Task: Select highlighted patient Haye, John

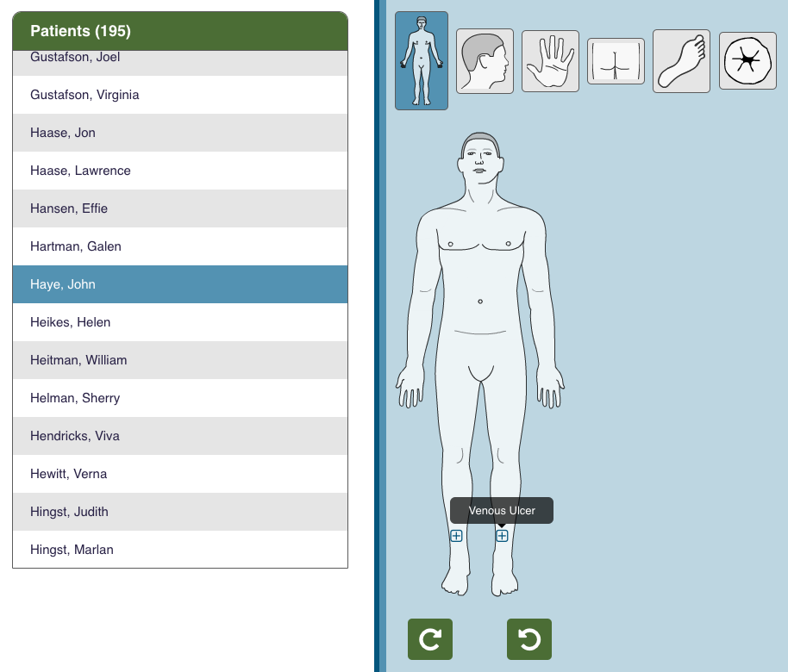Action: pyautogui.click(x=180, y=284)
